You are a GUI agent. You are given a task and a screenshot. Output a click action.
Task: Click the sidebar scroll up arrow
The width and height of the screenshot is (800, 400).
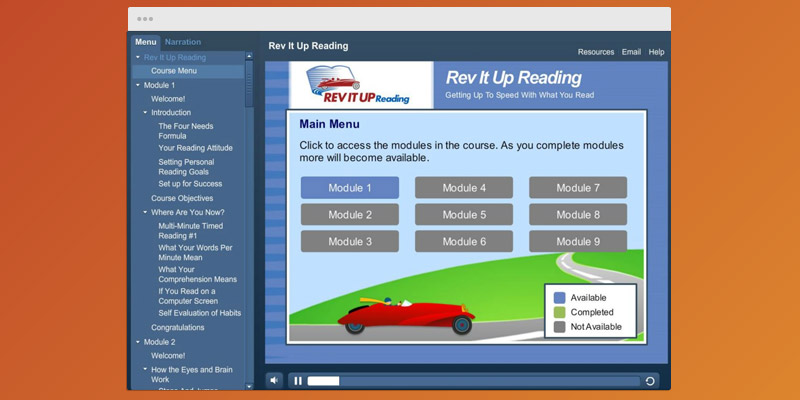coord(249,56)
